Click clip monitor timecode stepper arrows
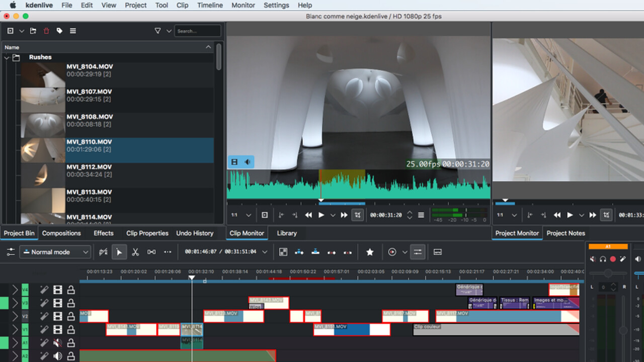The image size is (644, 362). tap(410, 215)
